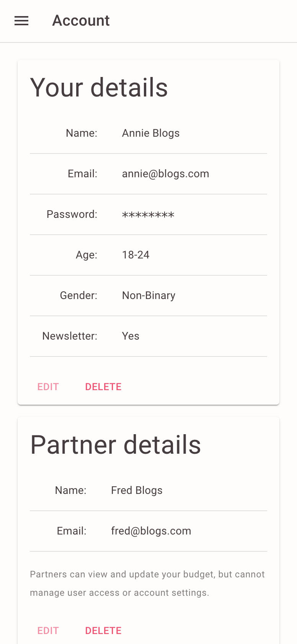This screenshot has height=644, width=297.
Task: Open the hamburger navigation menu
Action: 21,21
